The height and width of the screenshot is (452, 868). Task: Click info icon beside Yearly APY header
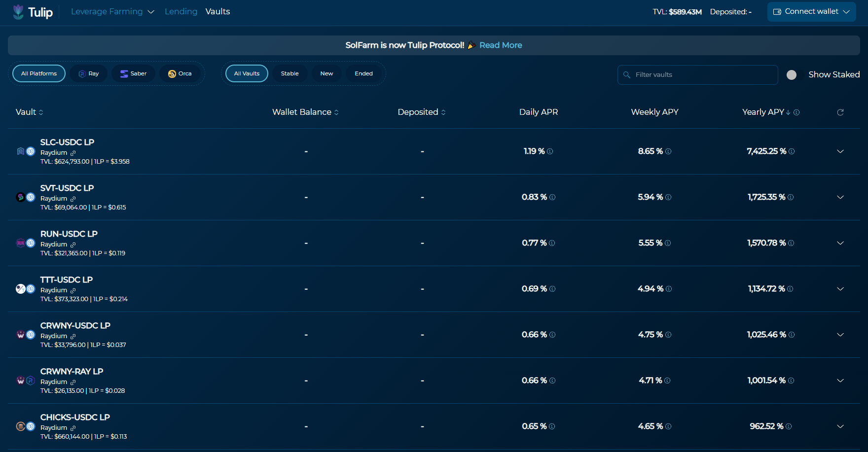pos(796,112)
